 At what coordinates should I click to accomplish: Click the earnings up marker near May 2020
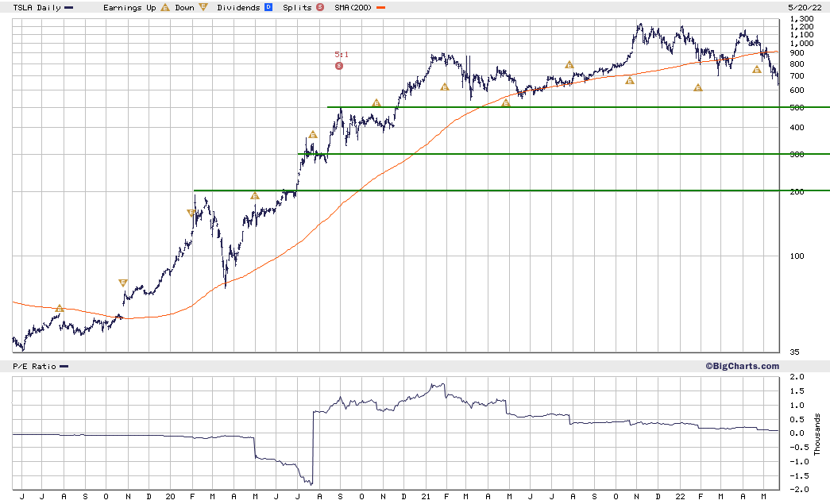255,196
